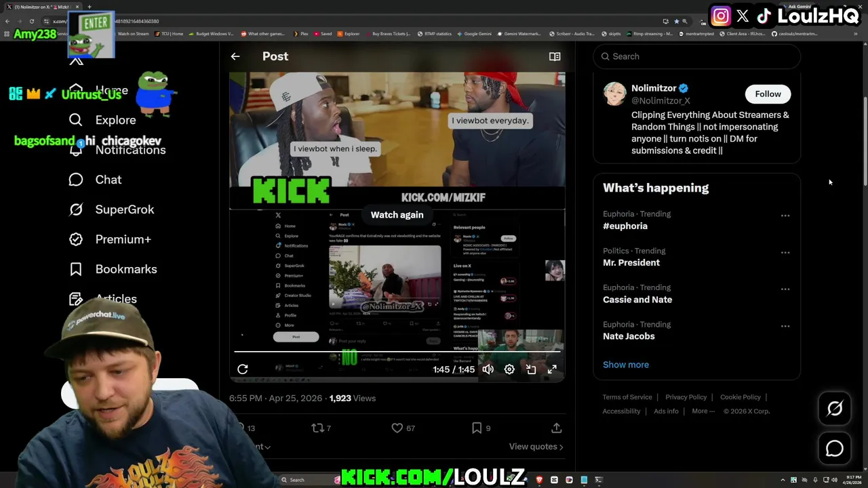Click the X search field
The image size is (868, 488).
coord(696,56)
